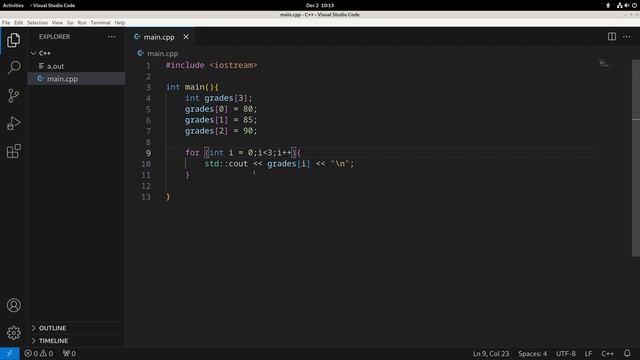The image size is (640, 360).
Task: Open the Manage gear icon
Action: (x=13, y=333)
